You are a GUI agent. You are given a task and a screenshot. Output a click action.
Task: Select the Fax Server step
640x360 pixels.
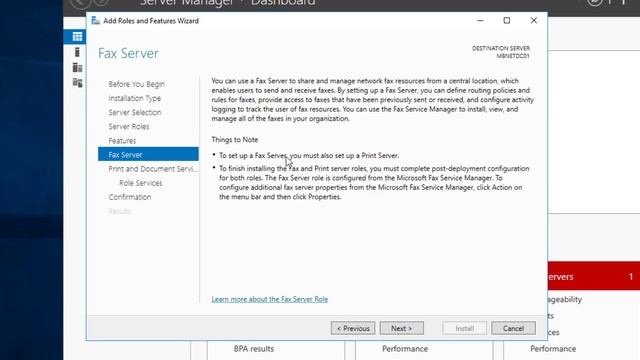click(148, 154)
